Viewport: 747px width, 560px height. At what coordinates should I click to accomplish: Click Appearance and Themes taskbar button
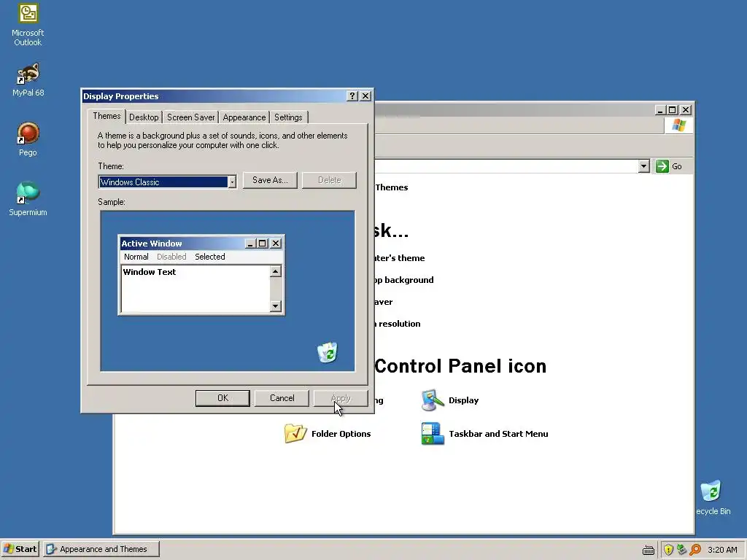click(101, 549)
